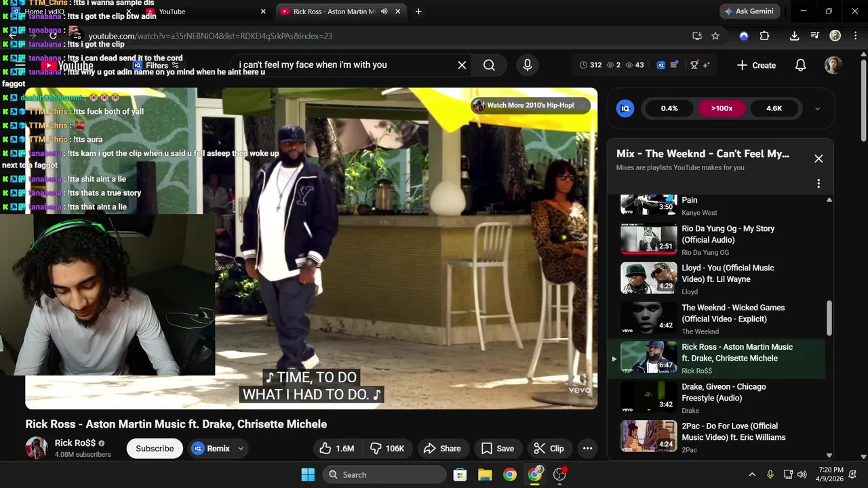This screenshot has width=868, height=488.
Task: Open the Windows Start menu
Action: pos(308,474)
